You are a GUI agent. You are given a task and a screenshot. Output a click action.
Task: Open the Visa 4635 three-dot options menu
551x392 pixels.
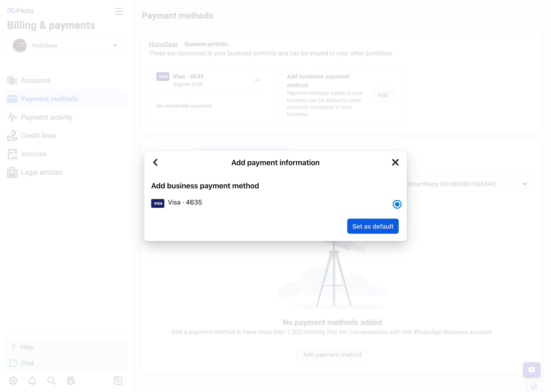coord(257,80)
